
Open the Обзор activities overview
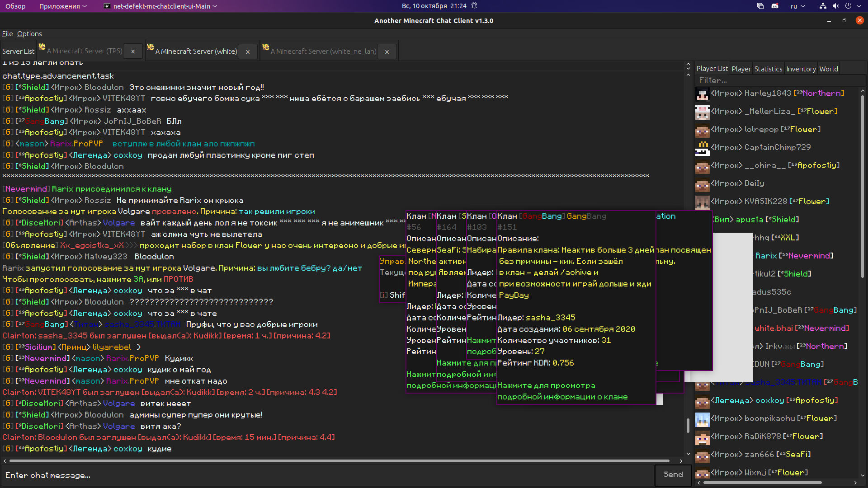[x=15, y=6]
